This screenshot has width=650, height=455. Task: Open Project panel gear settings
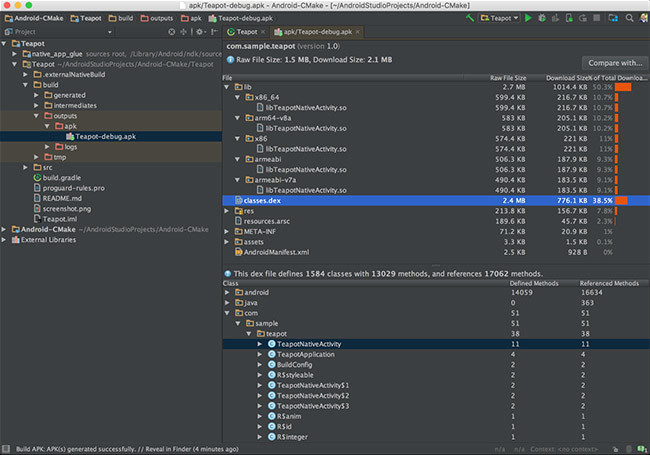coord(201,31)
